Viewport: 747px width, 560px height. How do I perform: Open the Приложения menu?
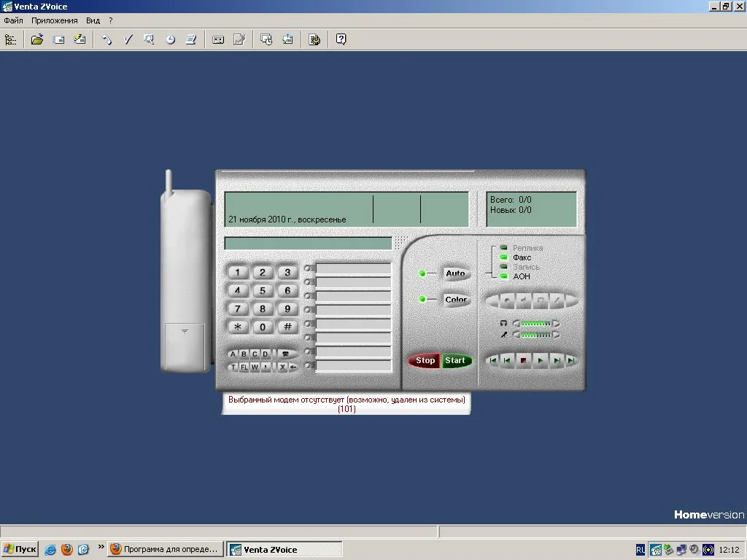(54, 20)
